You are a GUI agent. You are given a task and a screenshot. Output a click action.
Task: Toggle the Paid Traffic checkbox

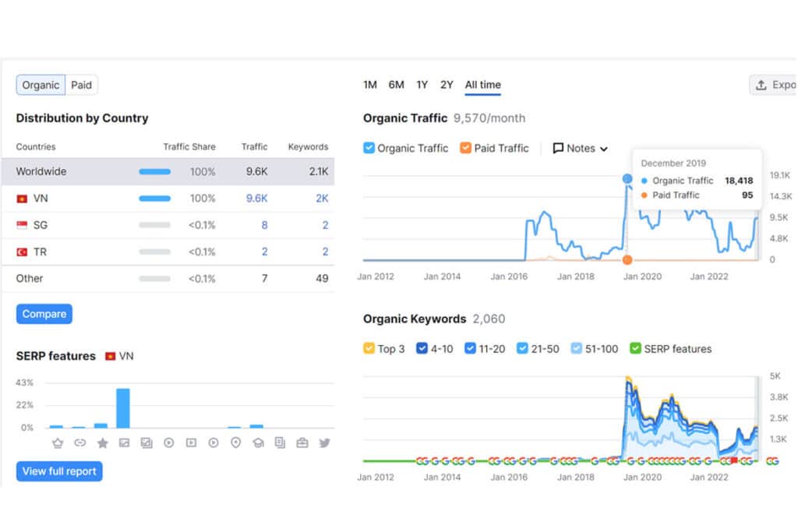point(466,148)
